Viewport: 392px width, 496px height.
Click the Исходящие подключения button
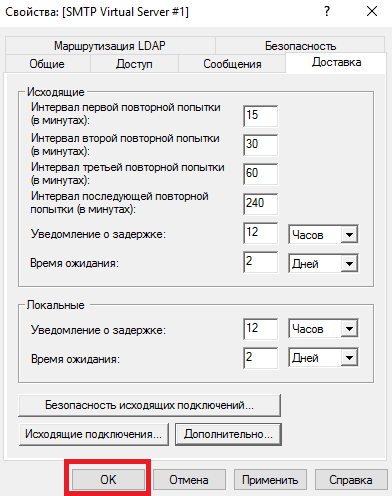pos(94,434)
